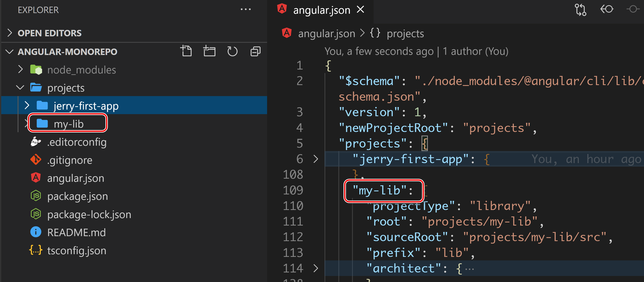
Task: Click projects in the breadcrumb path
Action: point(405,34)
